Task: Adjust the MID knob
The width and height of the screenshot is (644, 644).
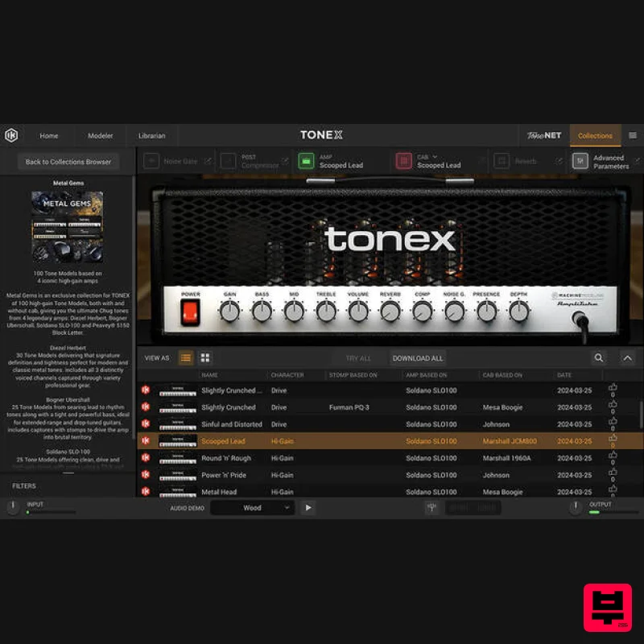Action: (294, 312)
